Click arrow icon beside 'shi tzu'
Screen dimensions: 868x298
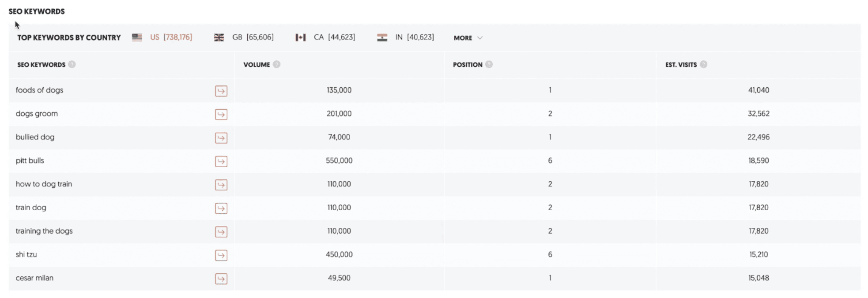(221, 255)
